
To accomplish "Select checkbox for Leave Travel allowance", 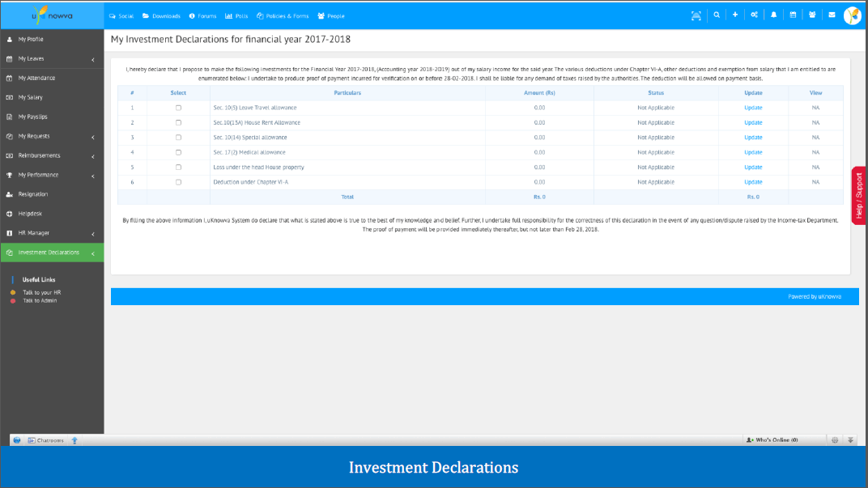I will click(178, 108).
